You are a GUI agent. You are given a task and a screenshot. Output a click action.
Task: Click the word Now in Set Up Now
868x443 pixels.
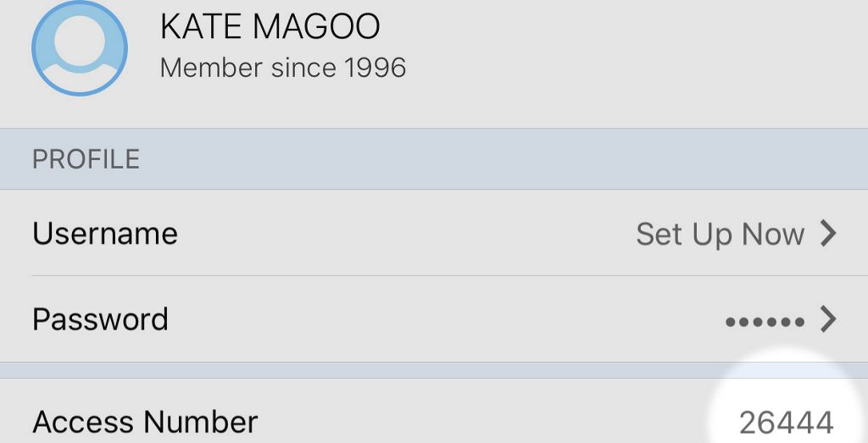pos(773,234)
